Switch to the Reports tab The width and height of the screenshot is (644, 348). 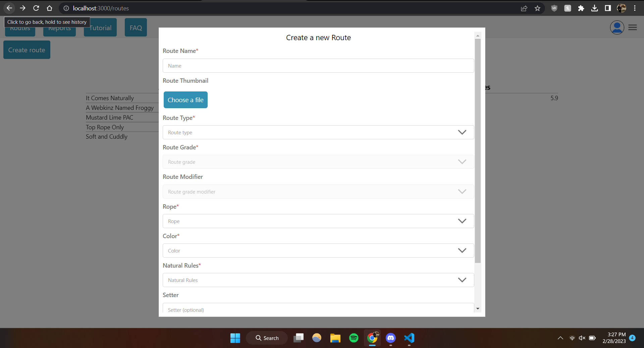tap(59, 28)
